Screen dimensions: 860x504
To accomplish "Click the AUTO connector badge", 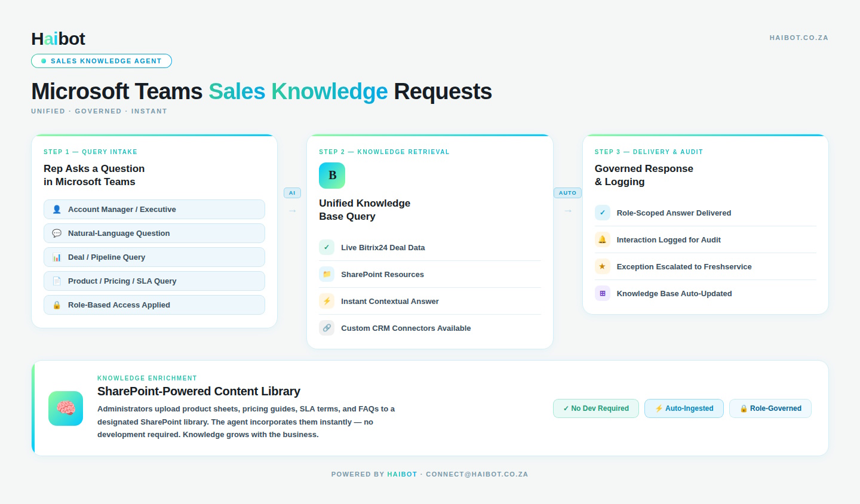I will coord(567,193).
